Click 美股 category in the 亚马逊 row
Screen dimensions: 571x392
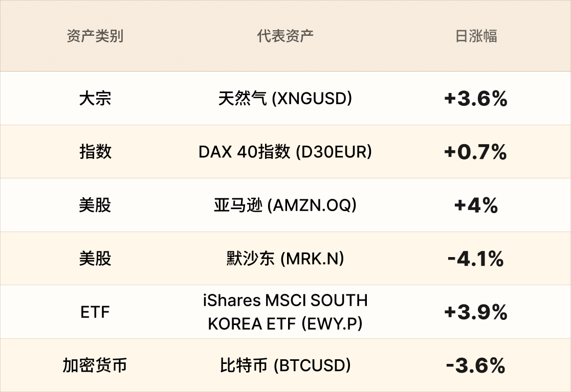coord(95,205)
